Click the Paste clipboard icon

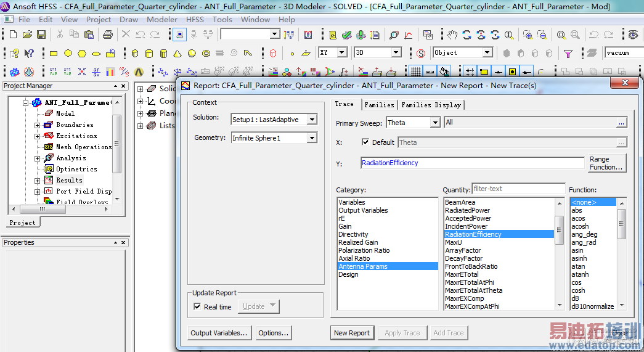(89, 35)
